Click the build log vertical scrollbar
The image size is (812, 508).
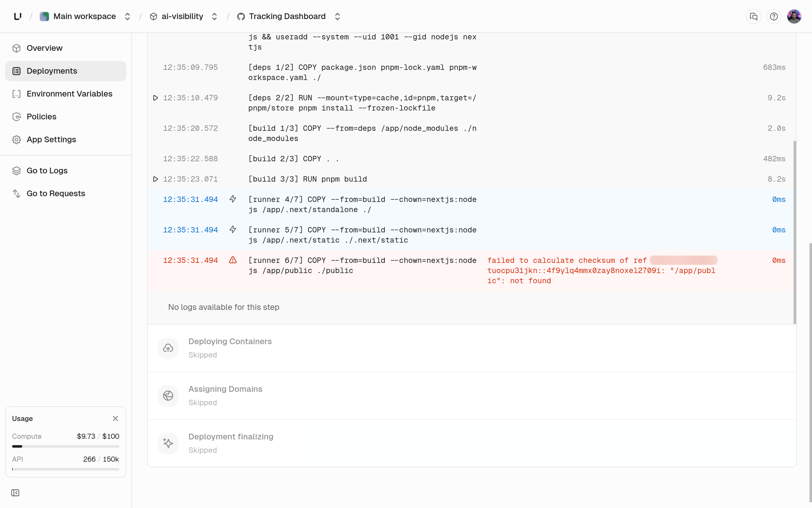click(795, 232)
